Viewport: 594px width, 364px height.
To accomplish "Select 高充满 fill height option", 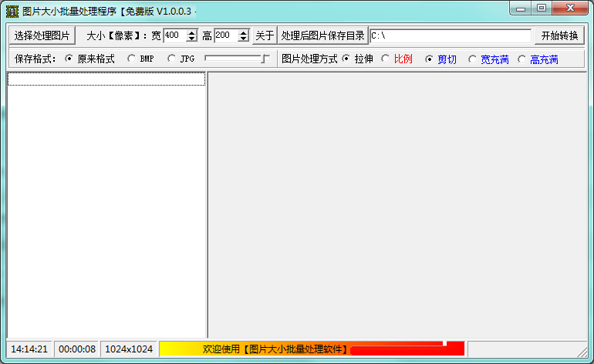I will (x=522, y=59).
